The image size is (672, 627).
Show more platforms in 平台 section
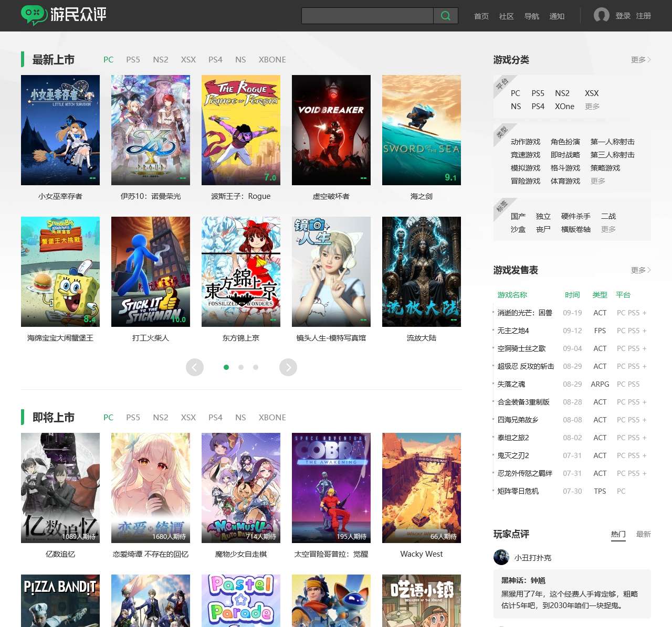[592, 107]
